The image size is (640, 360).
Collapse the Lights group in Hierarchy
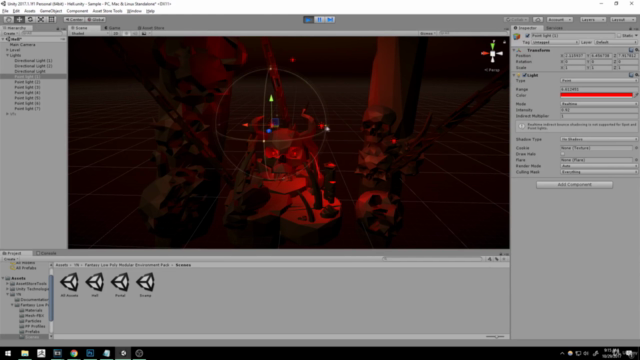point(7,55)
